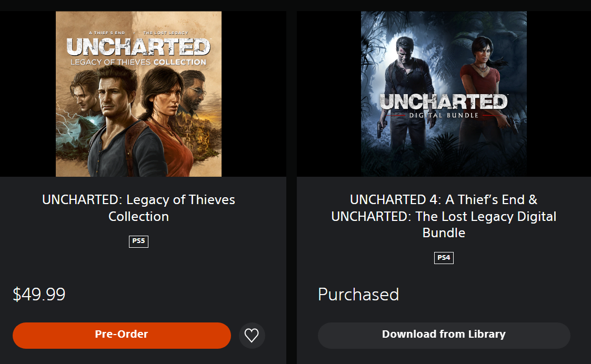
Task: Add Legacy of Thieves Collection to wishlist
Action: (252, 335)
